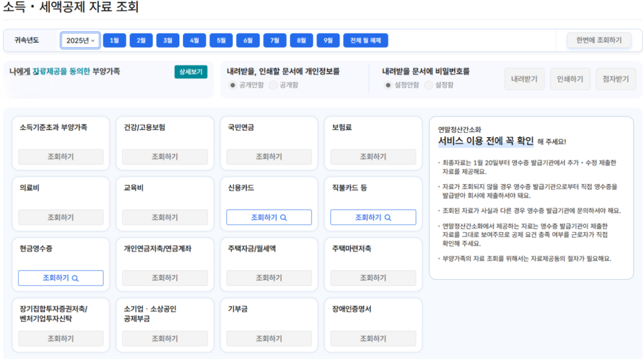Toggle the 2월 month button
The height and width of the screenshot is (359, 644).
141,40
